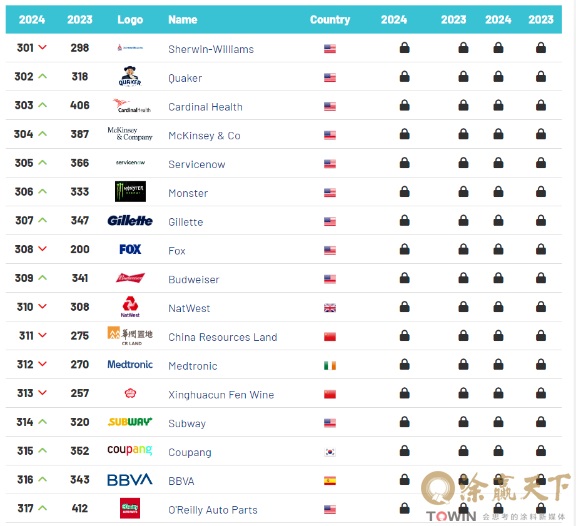Click the FOX logo

tap(130, 249)
